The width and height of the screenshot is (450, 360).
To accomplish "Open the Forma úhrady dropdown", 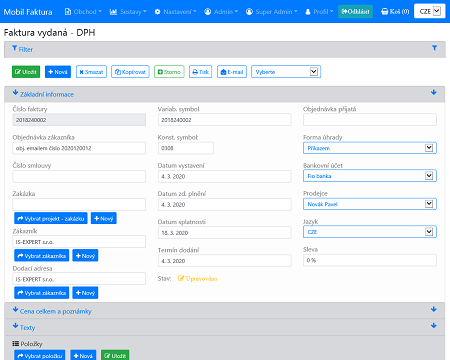I will pos(370,148).
